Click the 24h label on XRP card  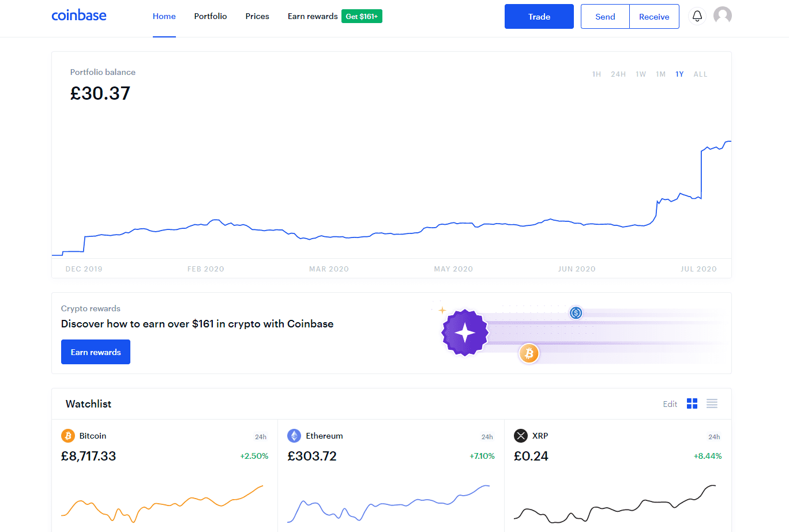pos(714,437)
